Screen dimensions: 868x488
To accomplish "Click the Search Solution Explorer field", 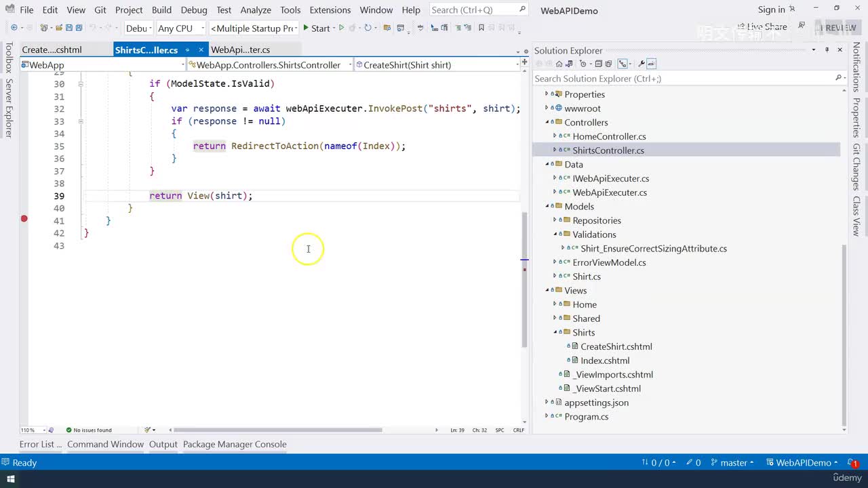I will tap(688, 79).
